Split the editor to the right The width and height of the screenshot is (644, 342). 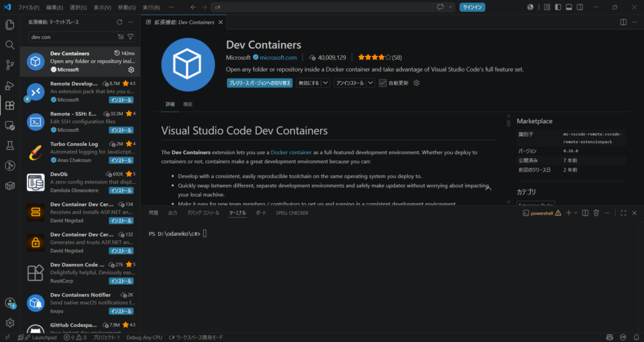point(623,22)
